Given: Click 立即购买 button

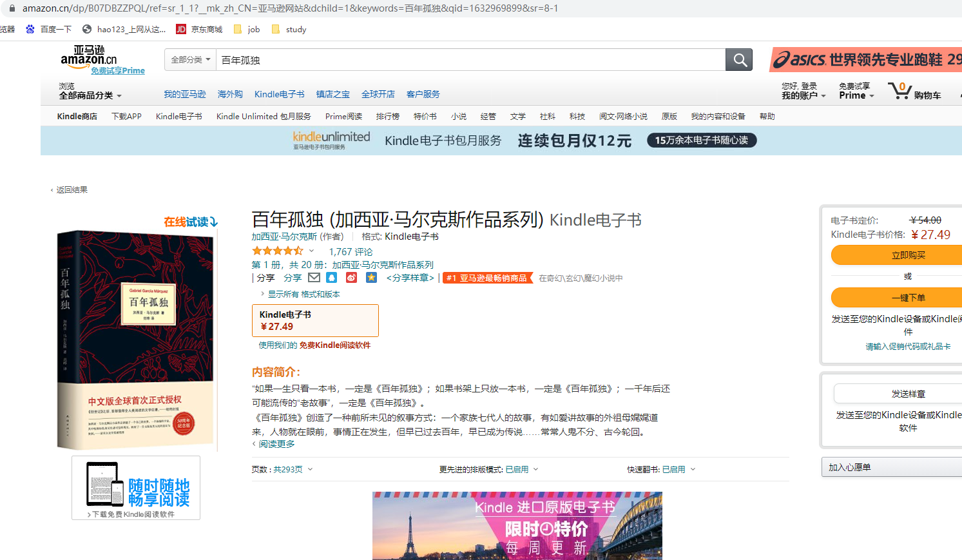Looking at the screenshot, I should 896,255.
